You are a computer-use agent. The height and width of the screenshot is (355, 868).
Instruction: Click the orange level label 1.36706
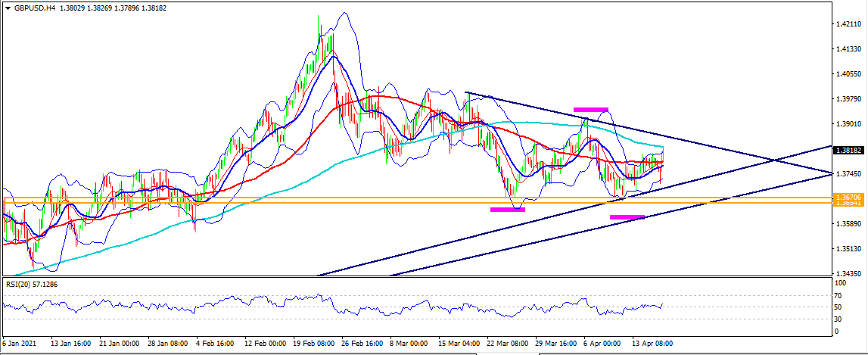(x=849, y=197)
